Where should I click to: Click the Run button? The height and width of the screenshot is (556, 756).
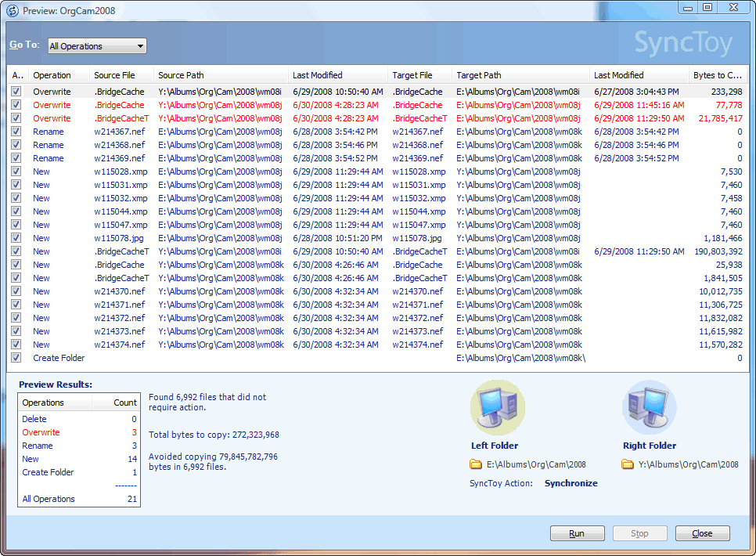[577, 533]
